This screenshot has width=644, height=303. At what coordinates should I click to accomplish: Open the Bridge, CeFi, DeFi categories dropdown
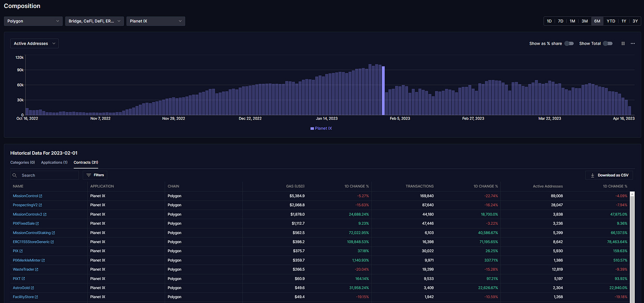click(94, 21)
